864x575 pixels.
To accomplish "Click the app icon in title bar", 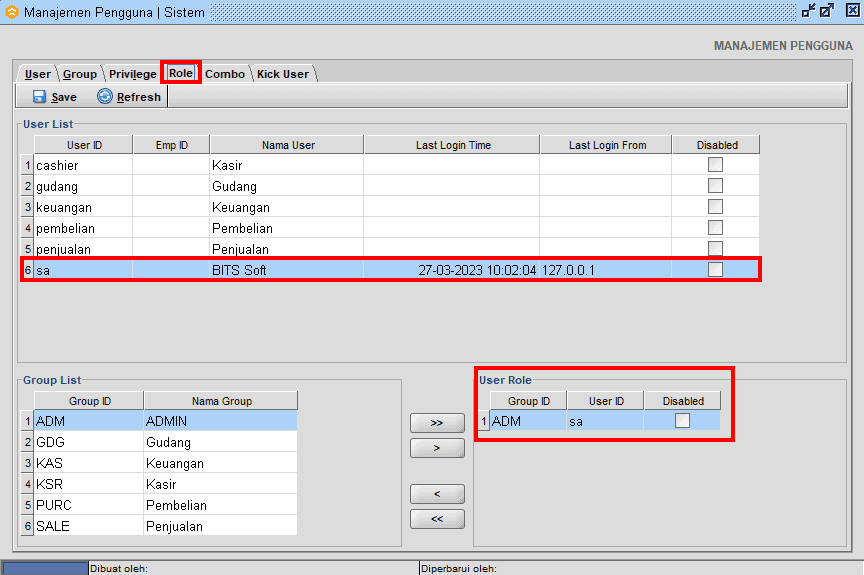I will (11, 12).
